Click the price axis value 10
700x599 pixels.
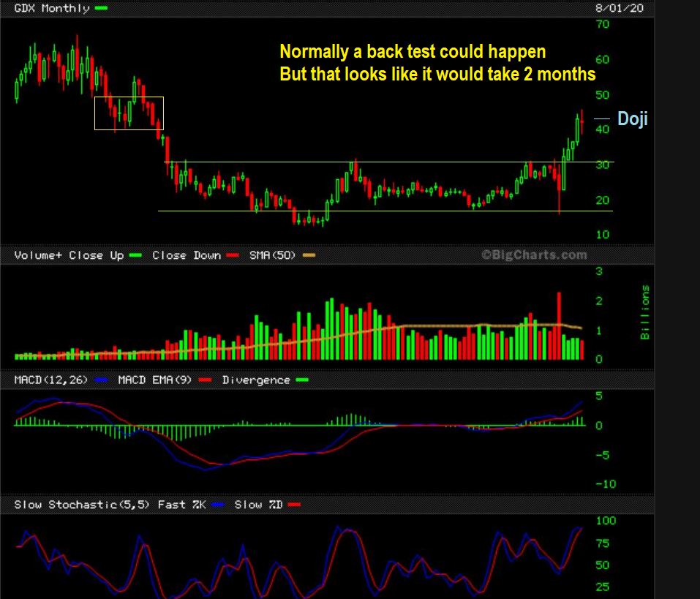(603, 234)
